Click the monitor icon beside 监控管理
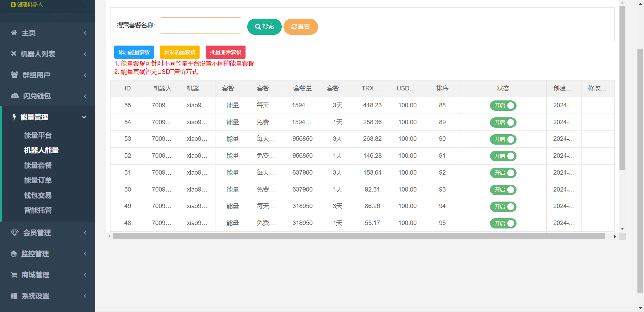 click(x=14, y=254)
